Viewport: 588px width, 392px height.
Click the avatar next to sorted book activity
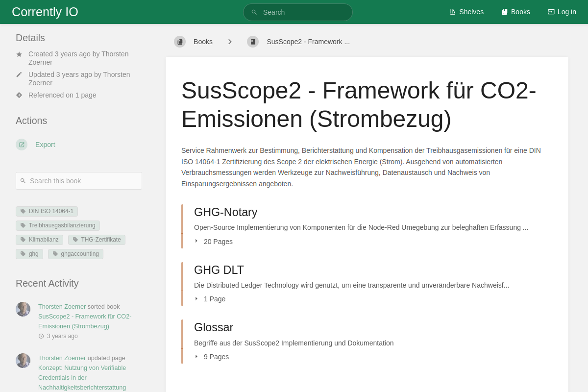(23, 309)
